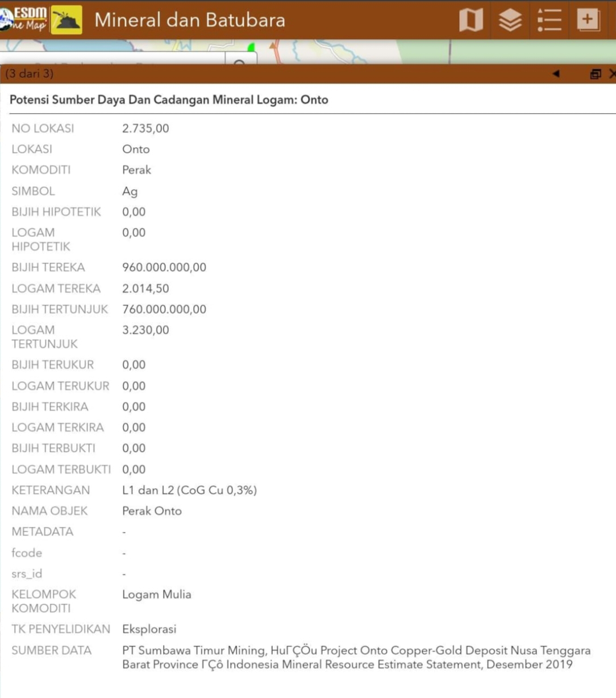
Task: Click the Mineral dan Batubara title
Action: [x=190, y=20]
